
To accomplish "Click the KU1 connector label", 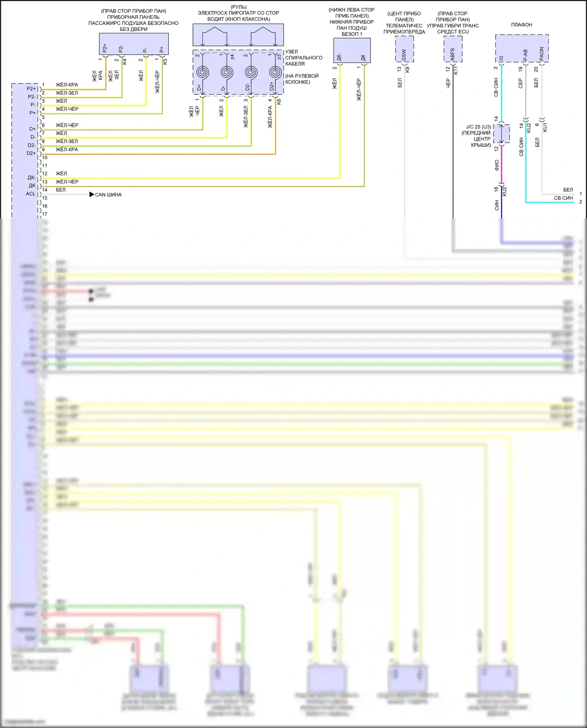I will coord(545,127).
